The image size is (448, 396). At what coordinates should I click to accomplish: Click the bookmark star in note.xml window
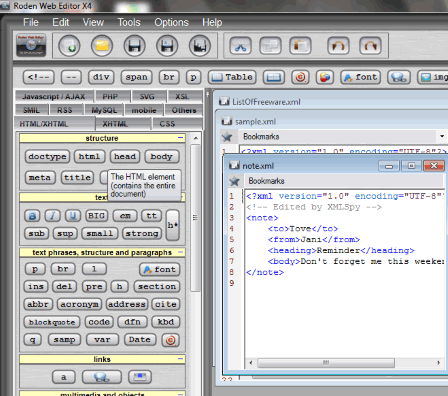tap(235, 181)
